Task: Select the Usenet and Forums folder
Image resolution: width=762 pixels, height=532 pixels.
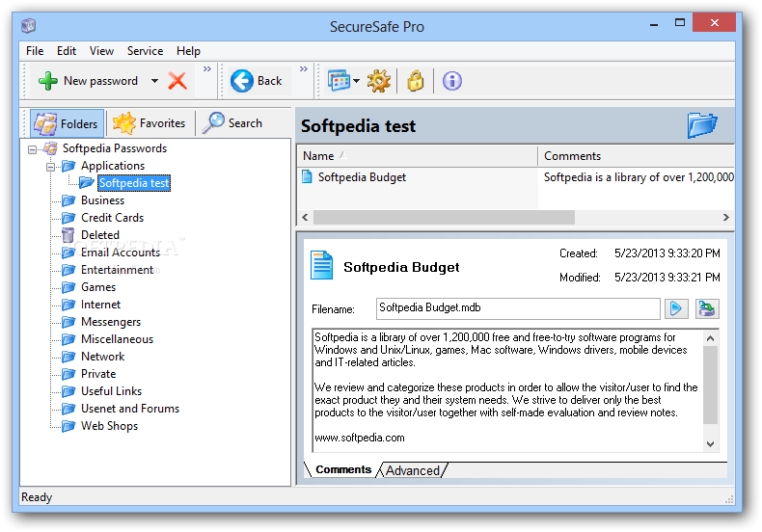Action: (130, 409)
